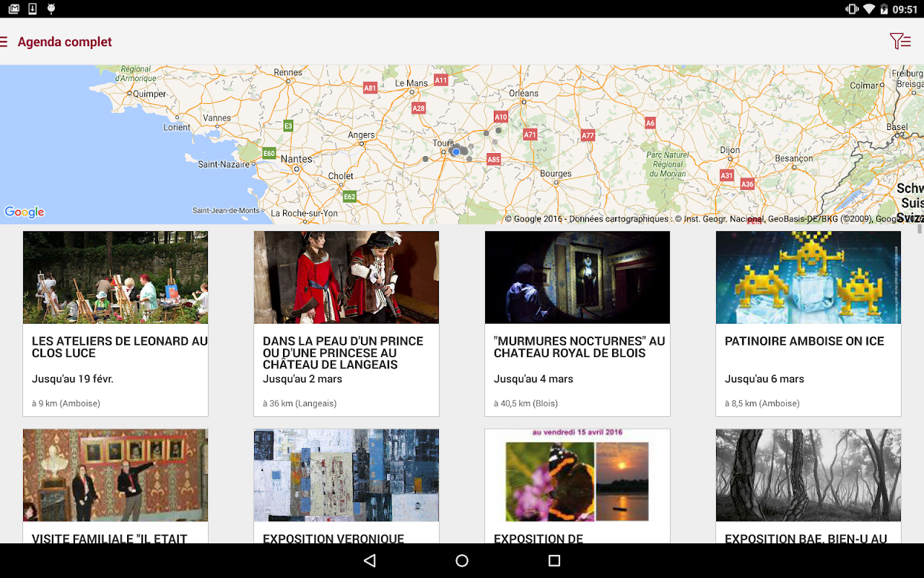Tap the A77 motorway shield on map
Image resolution: width=924 pixels, height=578 pixels.
[588, 135]
